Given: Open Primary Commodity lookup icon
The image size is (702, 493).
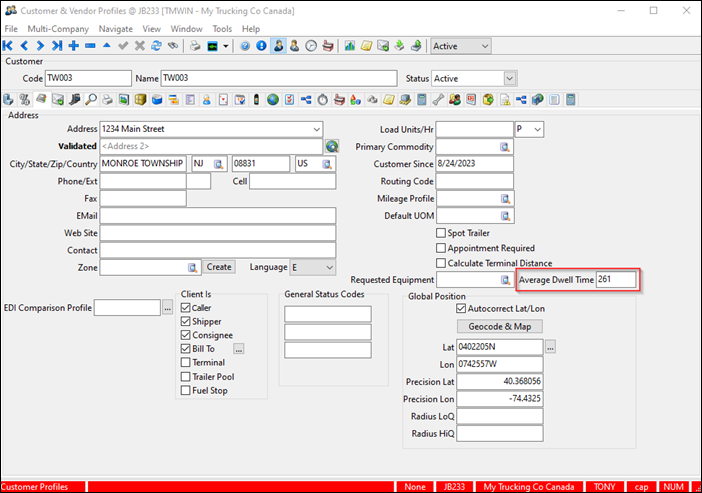Looking at the screenshot, I should (506, 147).
